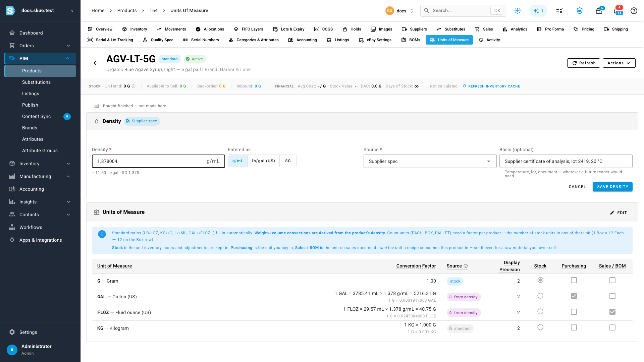Switch to the Overview tab

click(100, 29)
